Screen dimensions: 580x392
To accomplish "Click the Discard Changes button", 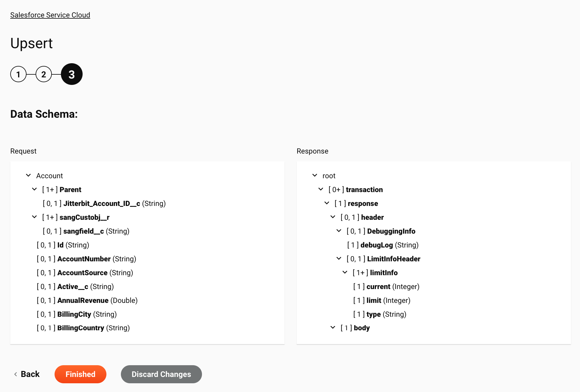I will click(161, 374).
